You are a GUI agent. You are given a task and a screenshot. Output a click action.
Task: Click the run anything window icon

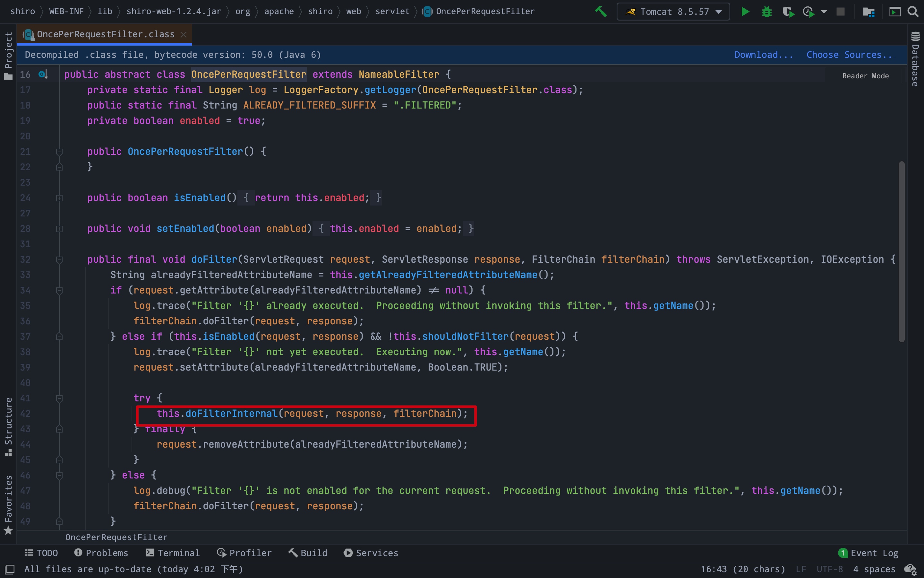click(x=895, y=12)
